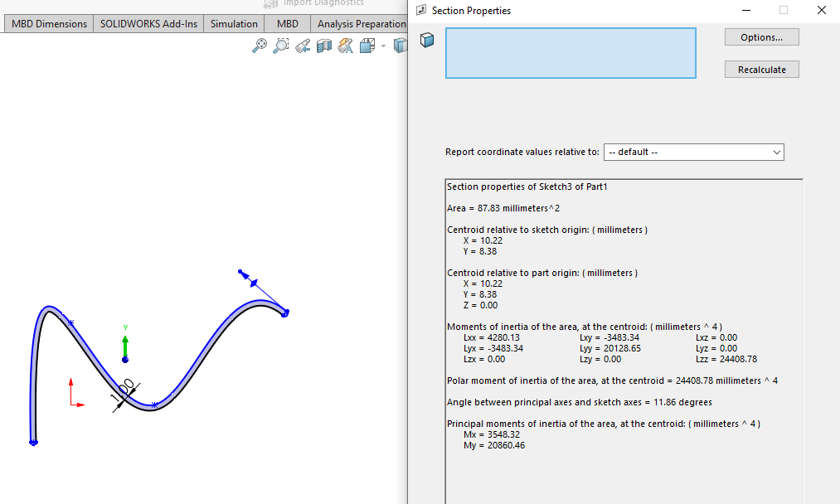Click the Previous View icon
840x504 pixels.
303,46
